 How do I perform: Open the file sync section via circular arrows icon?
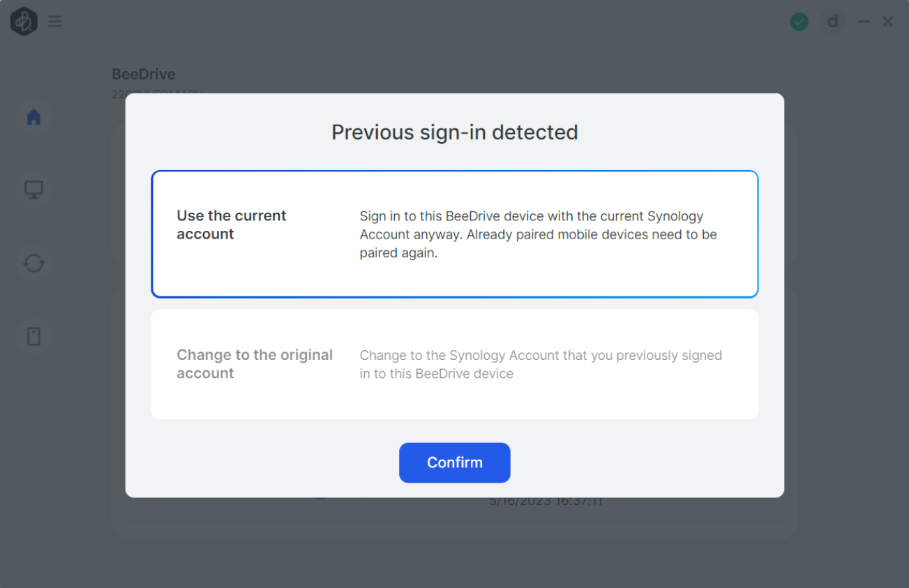tap(33, 264)
